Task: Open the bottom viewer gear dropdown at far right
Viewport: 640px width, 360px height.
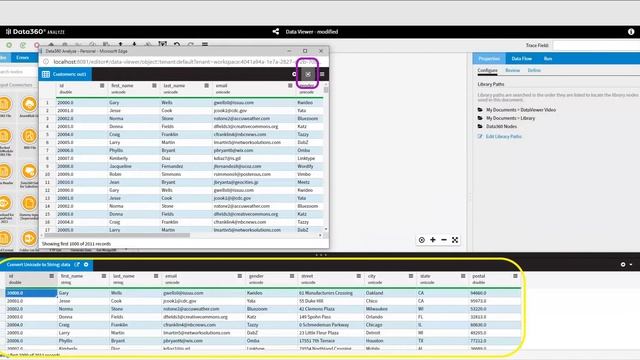Action: [x=626, y=264]
